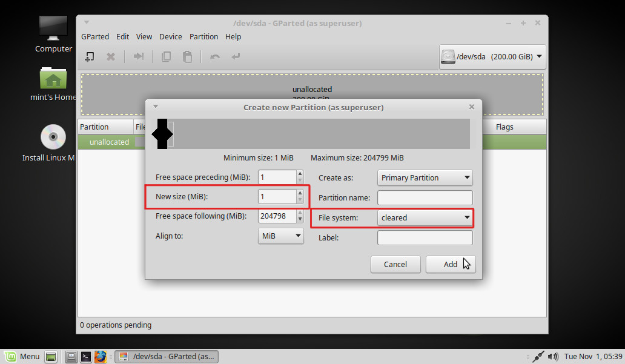
Task: Click the Paste partition toolbar icon
Action: tap(188, 56)
